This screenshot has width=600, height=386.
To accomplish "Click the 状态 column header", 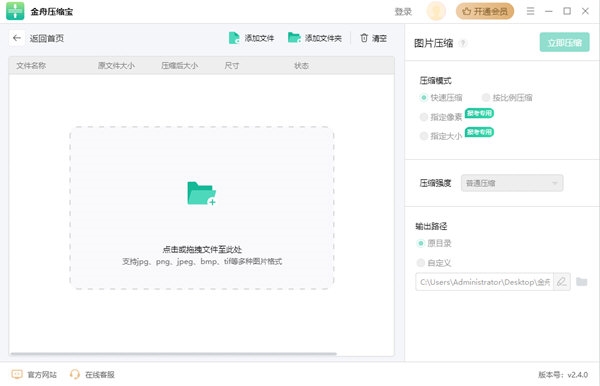I will coord(302,65).
